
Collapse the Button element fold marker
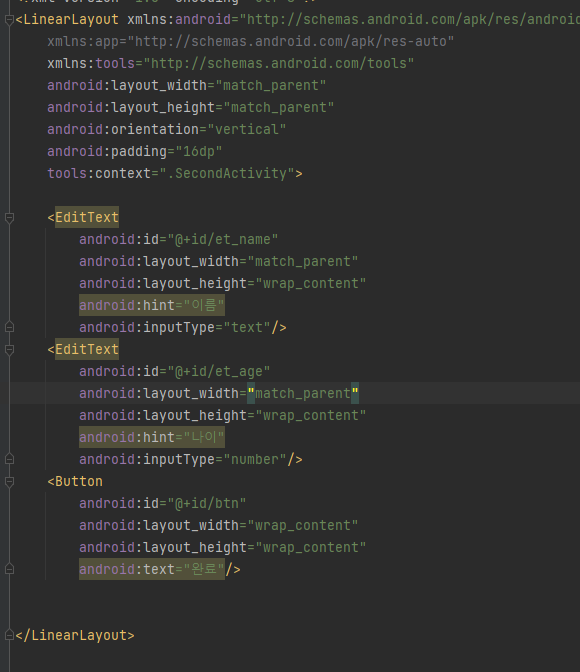pyautogui.click(x=9, y=482)
